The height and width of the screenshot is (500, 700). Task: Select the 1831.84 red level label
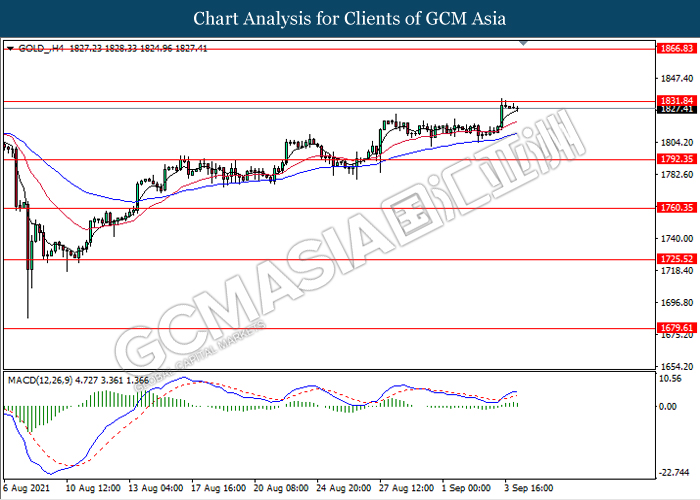point(676,101)
